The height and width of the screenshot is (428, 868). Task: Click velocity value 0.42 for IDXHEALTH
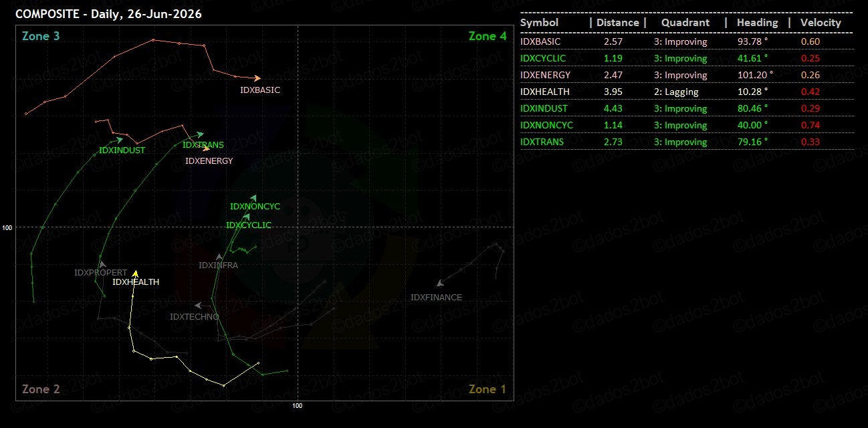[x=810, y=92]
